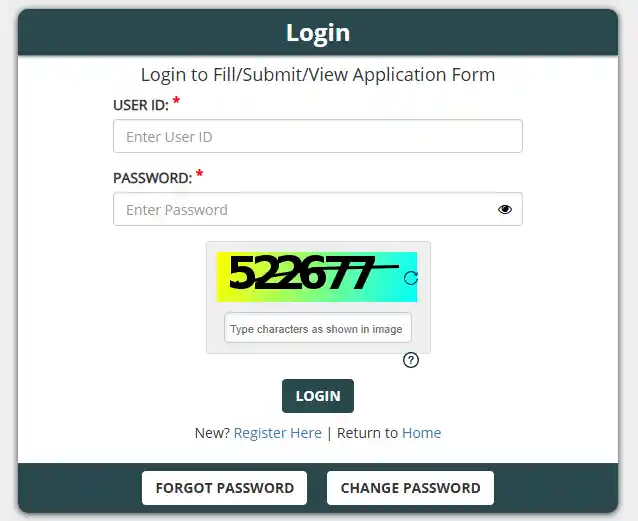
Task: Click the "Return to" text
Action: [x=367, y=433]
